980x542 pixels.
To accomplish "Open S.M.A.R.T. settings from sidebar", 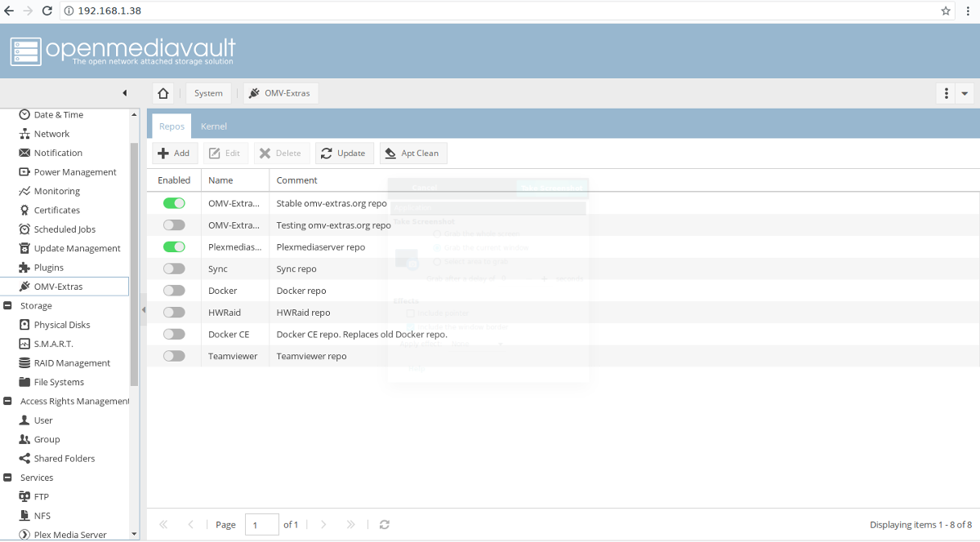I will pyautogui.click(x=53, y=344).
